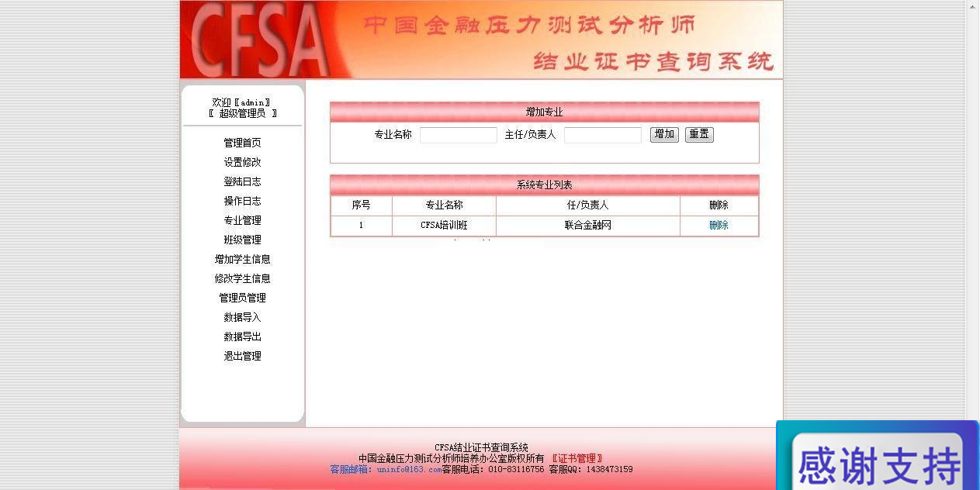The image size is (980, 490).
Task: Open 班级管理 sidebar entry
Action: coord(242,240)
